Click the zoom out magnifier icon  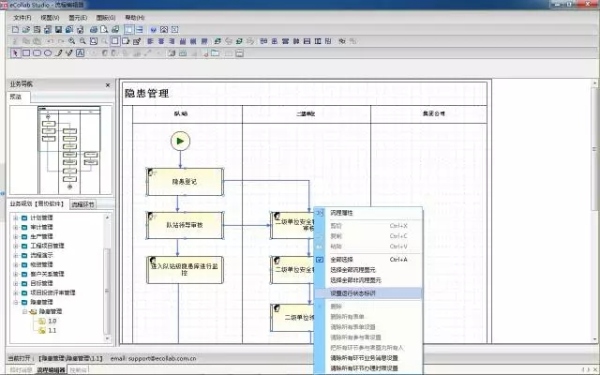pyautogui.click(x=82, y=41)
